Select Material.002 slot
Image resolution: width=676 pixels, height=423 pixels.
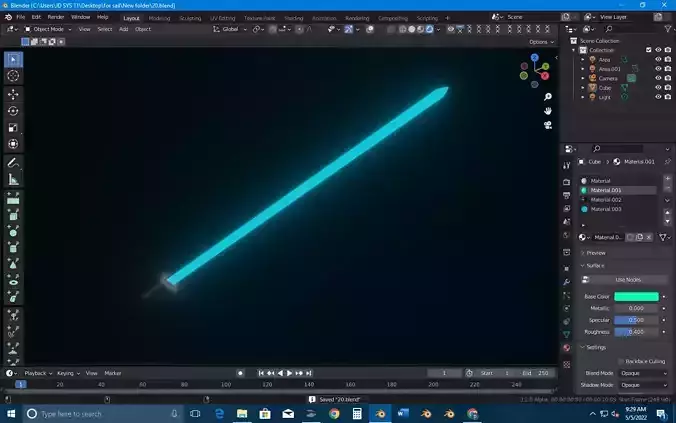(x=619, y=200)
